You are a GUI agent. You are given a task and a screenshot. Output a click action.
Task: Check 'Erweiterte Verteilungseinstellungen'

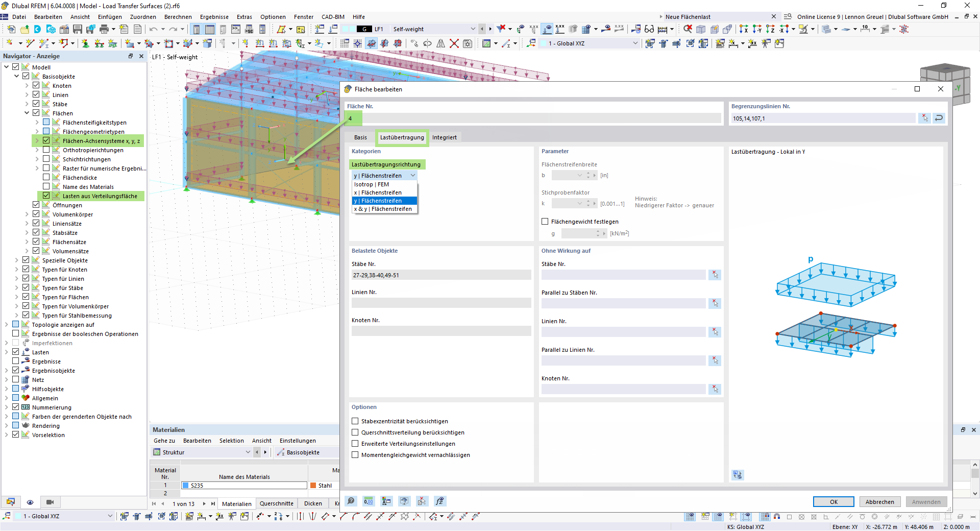pos(355,444)
